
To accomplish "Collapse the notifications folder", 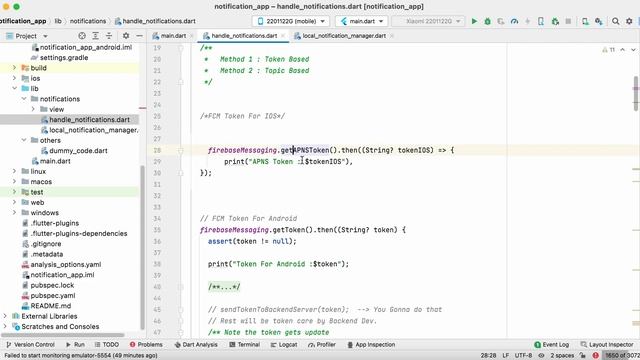I will 24,99.
